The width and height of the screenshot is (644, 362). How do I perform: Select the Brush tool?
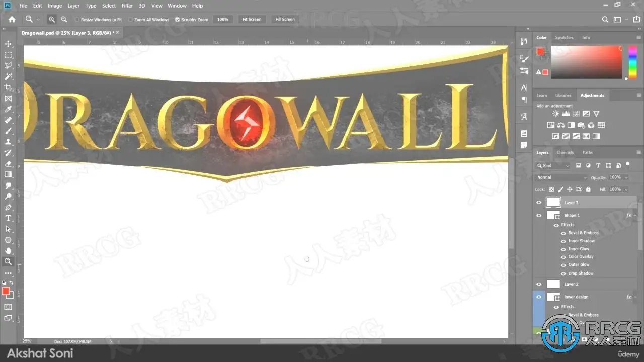point(8,131)
